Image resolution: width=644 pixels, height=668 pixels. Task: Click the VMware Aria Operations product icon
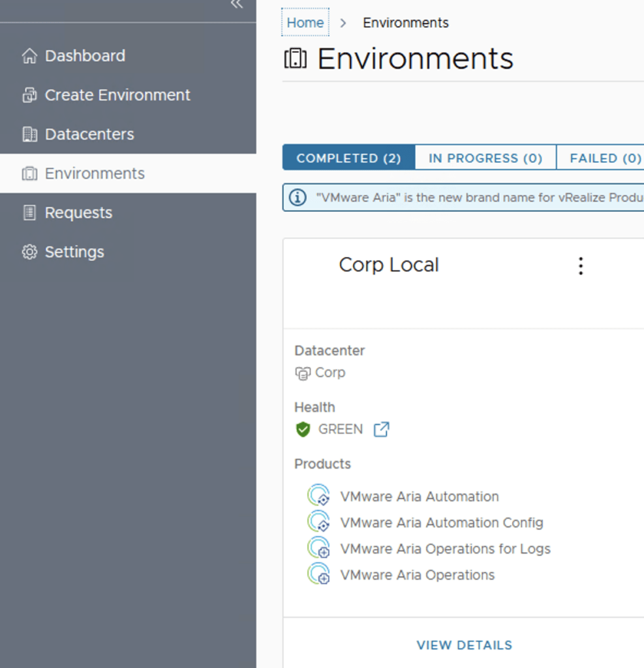click(318, 573)
